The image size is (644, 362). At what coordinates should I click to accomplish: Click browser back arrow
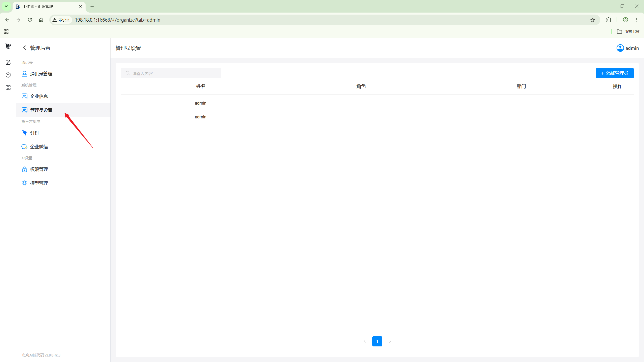7,20
